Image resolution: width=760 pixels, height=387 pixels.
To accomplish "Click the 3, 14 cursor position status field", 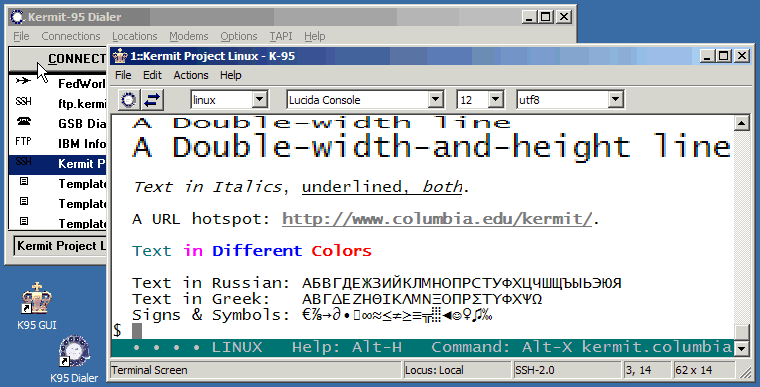I will coord(647,370).
